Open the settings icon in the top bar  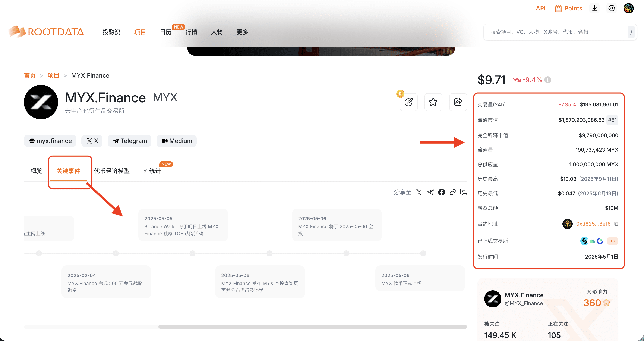pos(612,8)
